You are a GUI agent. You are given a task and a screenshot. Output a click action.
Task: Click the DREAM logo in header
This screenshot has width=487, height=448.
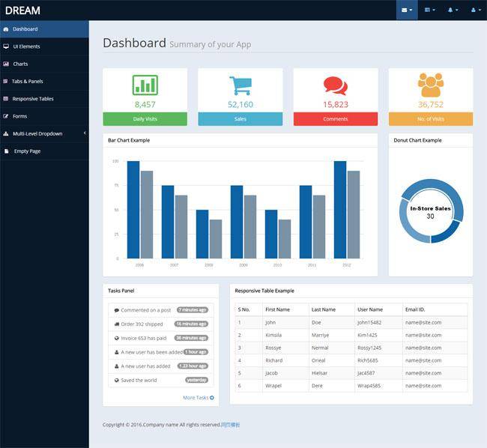22,10
